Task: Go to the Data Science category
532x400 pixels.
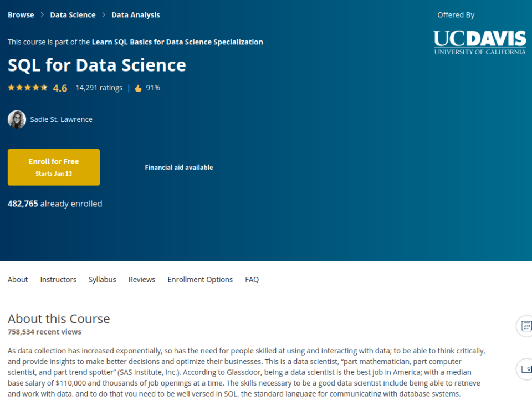Action: [73, 15]
